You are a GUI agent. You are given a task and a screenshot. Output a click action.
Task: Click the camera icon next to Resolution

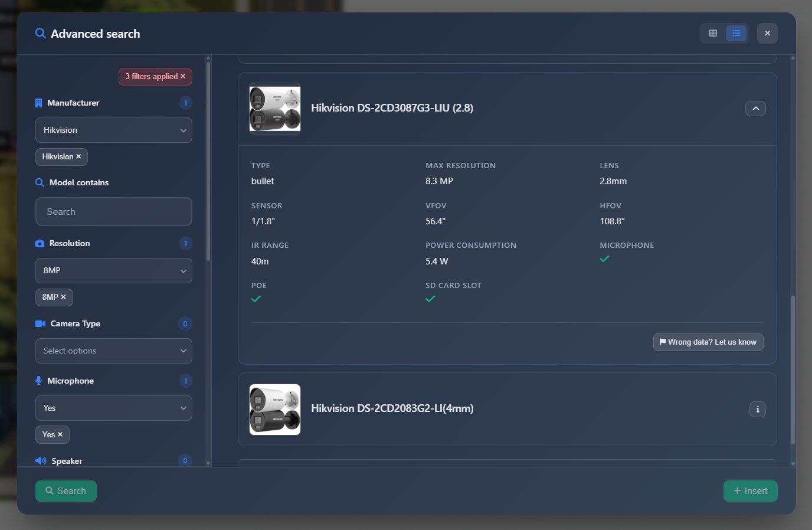click(40, 243)
